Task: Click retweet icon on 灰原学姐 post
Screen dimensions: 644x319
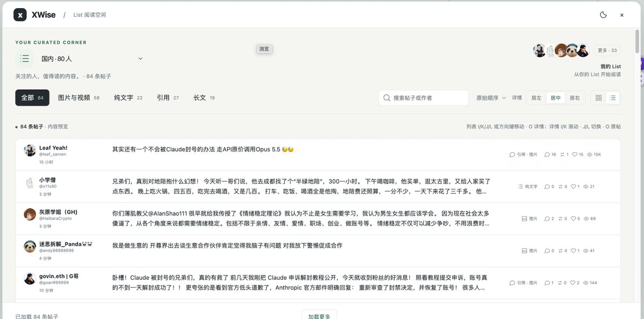Action: (561, 218)
